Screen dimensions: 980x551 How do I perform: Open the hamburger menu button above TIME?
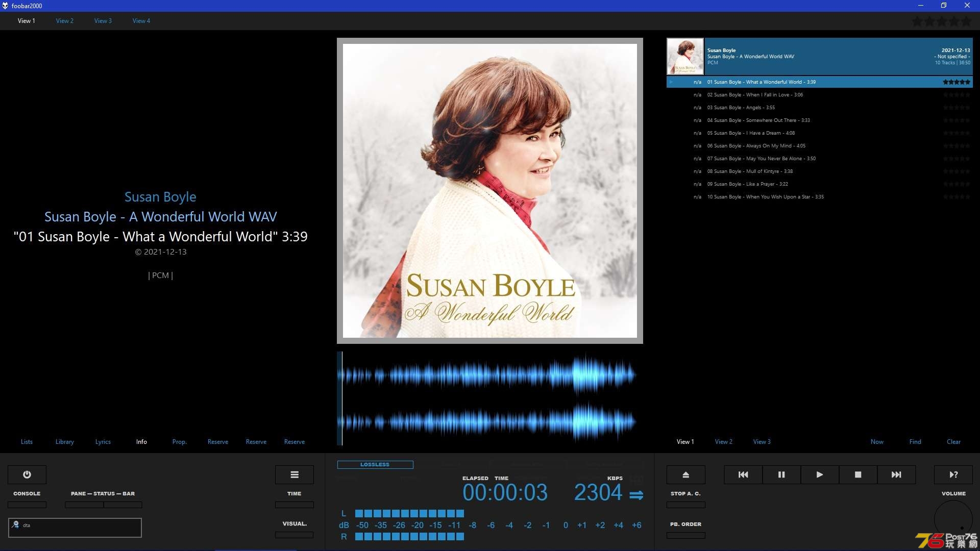click(x=295, y=474)
